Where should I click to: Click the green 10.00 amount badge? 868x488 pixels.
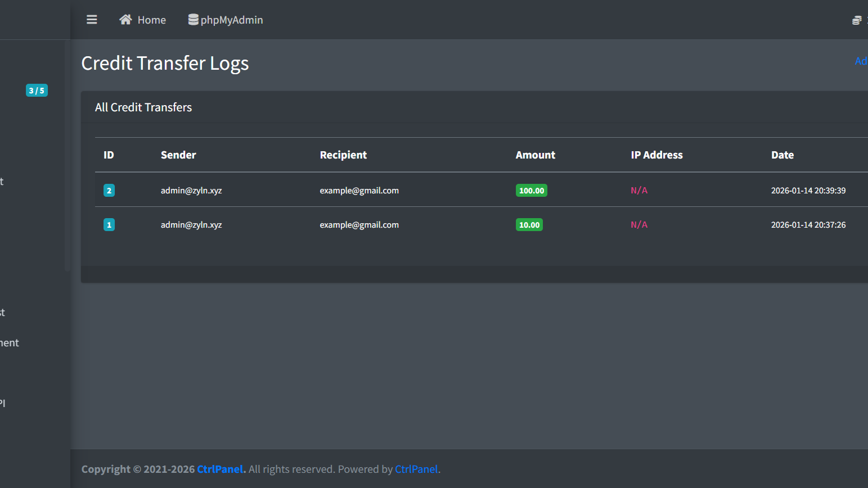tap(529, 225)
